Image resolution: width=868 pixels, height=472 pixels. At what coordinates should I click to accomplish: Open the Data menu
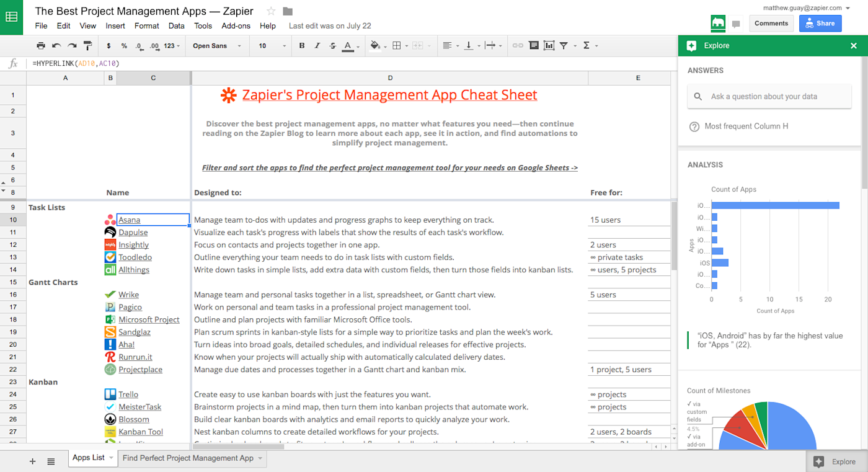pyautogui.click(x=177, y=26)
